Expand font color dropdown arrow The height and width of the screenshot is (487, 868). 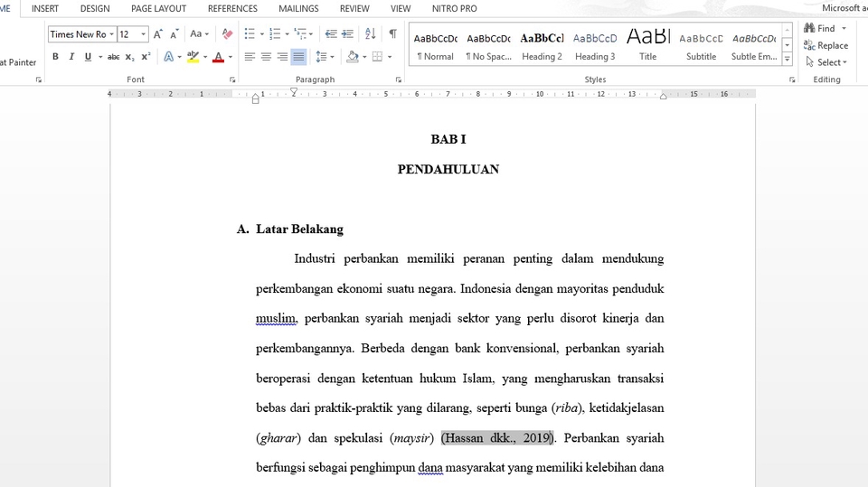coord(231,57)
